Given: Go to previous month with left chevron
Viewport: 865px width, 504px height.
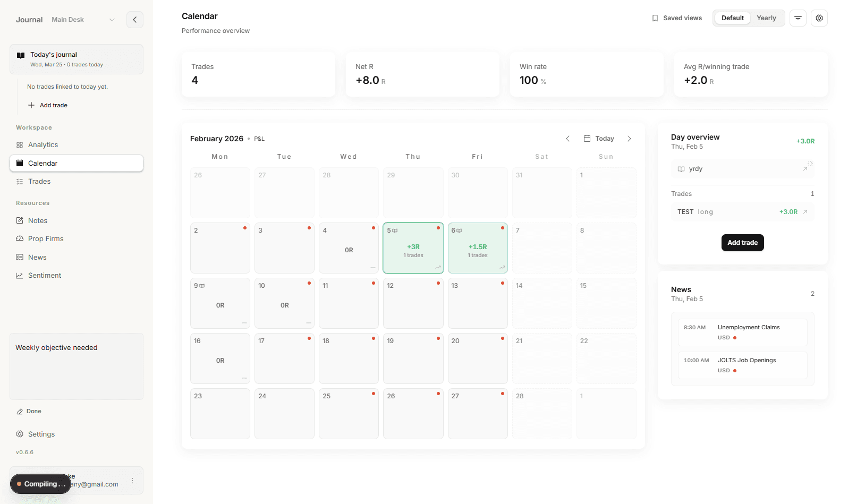Looking at the screenshot, I should pyautogui.click(x=567, y=139).
